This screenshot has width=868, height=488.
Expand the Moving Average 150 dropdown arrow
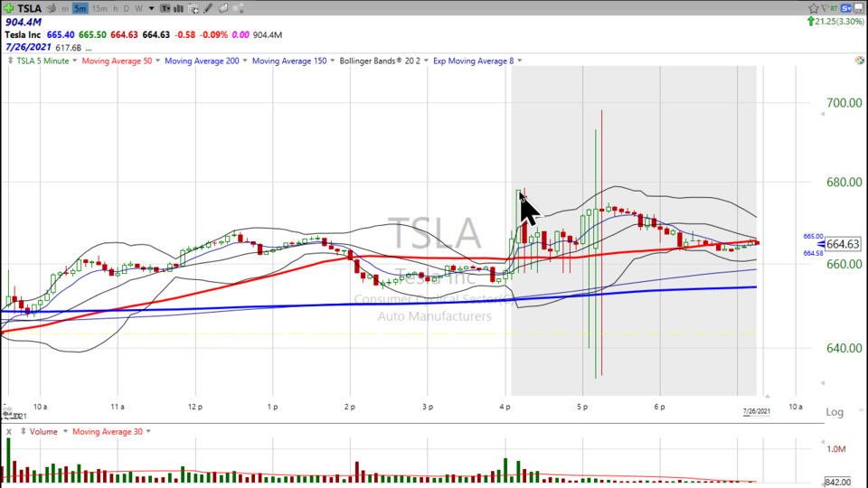(x=332, y=61)
